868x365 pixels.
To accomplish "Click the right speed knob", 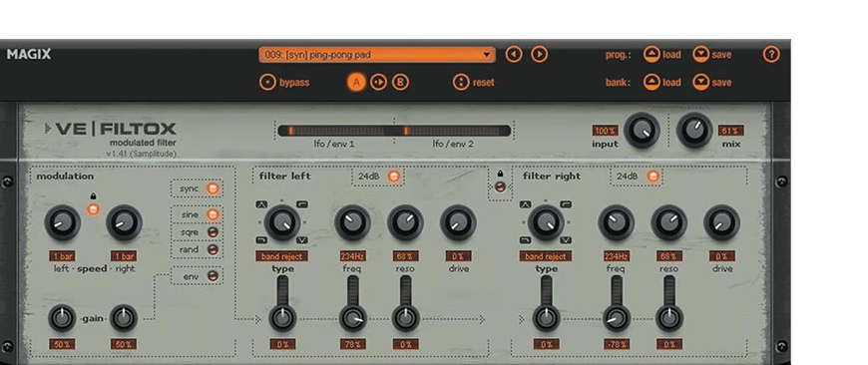I will 124,222.
